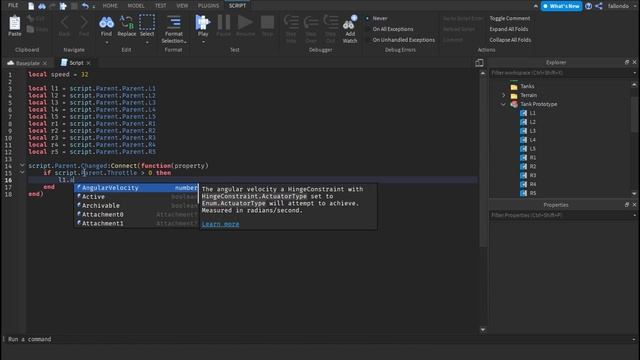Choose Attachment0 from autocomplete list
Viewport: 640px width, 360px height.
click(136, 215)
